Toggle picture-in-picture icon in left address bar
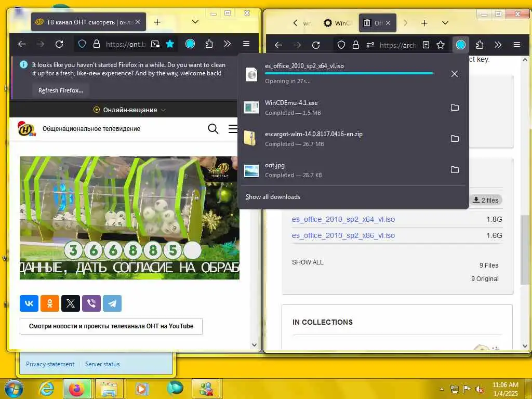This screenshot has width=532, height=399. pyautogui.click(x=155, y=44)
